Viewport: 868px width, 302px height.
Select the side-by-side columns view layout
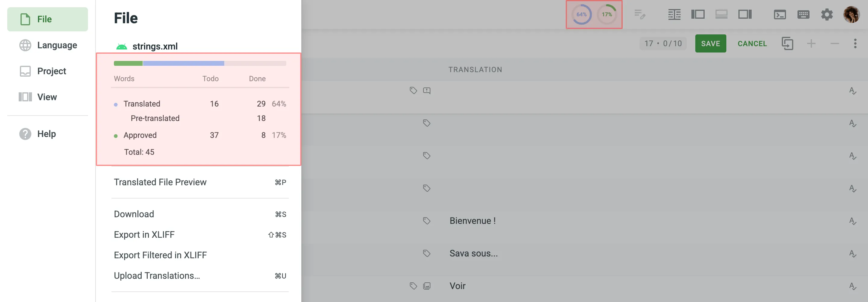pos(674,14)
